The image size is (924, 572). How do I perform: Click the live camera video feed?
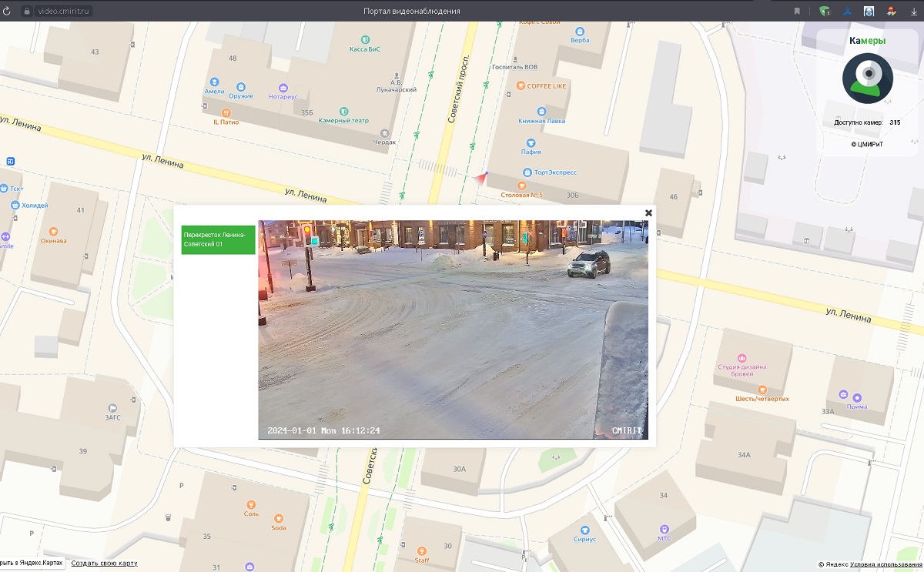453,329
